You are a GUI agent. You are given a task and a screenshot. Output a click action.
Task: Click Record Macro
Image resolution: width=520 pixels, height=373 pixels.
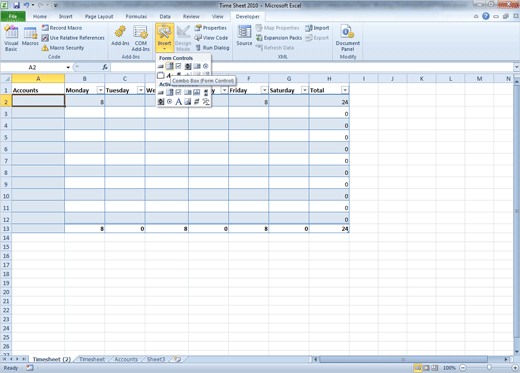[x=62, y=28]
